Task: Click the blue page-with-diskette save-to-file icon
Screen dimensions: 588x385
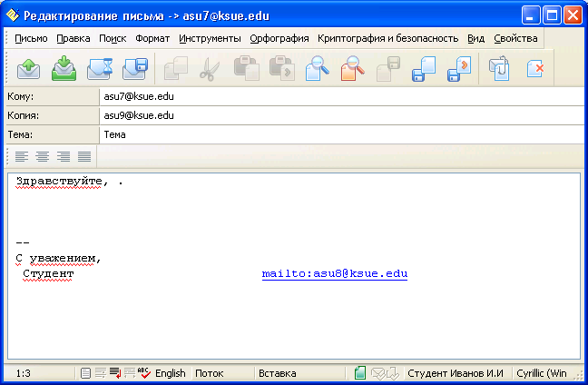Action: point(424,69)
